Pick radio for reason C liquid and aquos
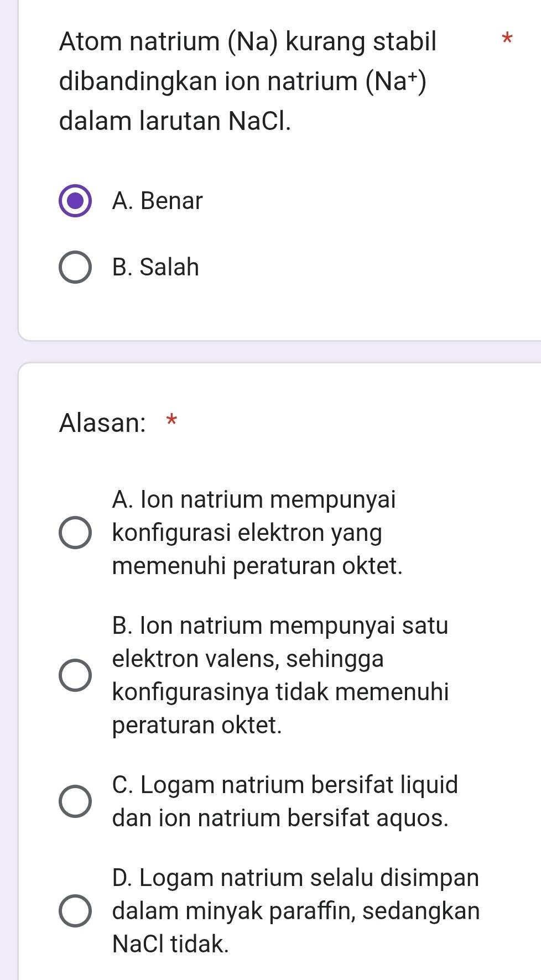 75,801
